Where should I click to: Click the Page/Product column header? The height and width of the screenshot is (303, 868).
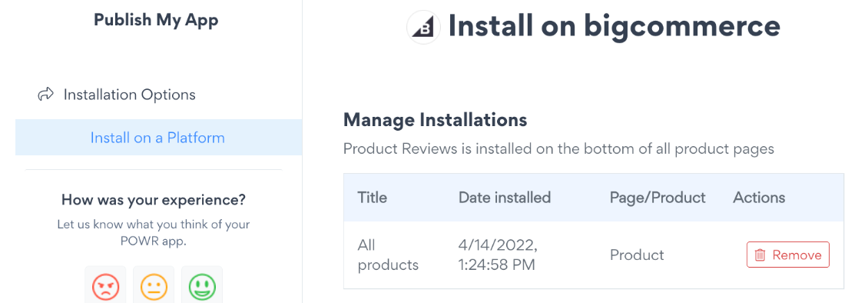coord(658,197)
